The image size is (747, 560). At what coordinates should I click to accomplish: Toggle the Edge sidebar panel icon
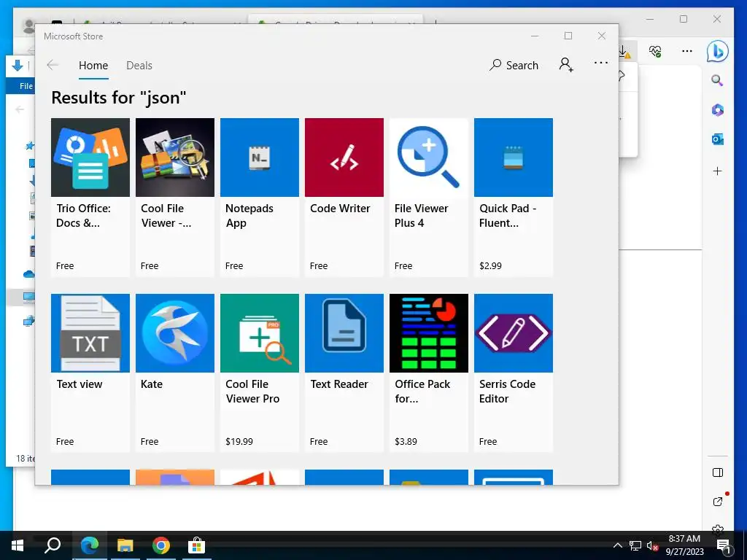[718, 472]
